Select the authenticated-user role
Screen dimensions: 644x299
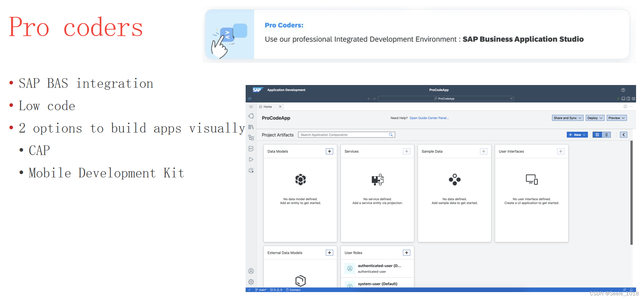click(377, 268)
